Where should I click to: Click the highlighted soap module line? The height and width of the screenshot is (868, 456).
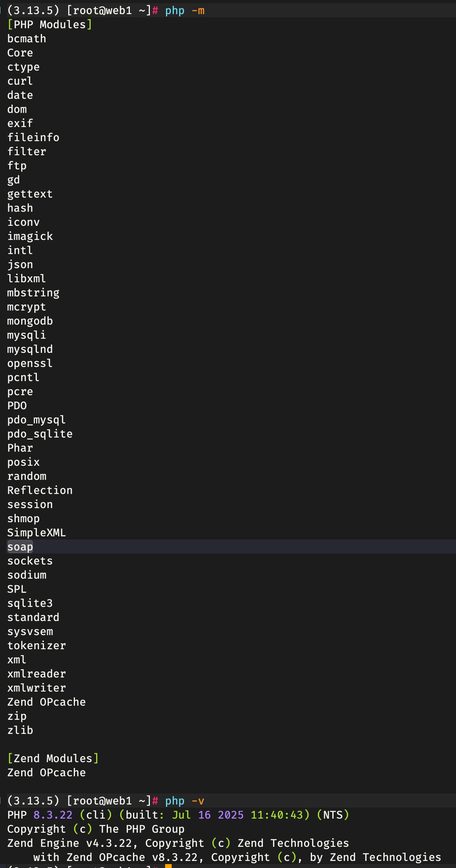point(20,547)
